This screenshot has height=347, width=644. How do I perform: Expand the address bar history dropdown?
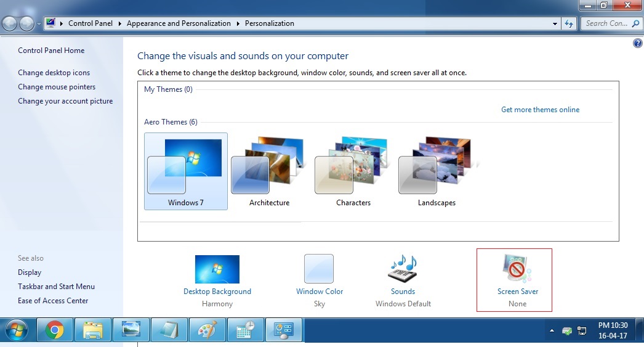click(555, 23)
